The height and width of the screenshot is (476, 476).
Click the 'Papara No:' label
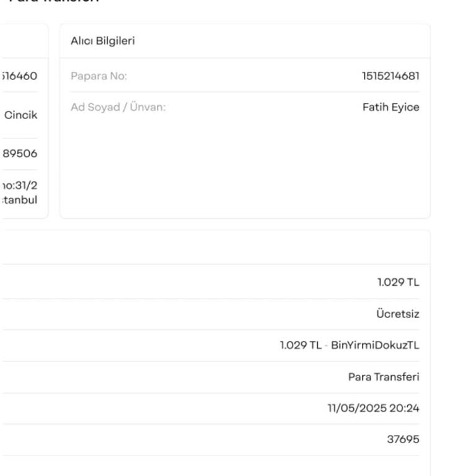pos(99,76)
